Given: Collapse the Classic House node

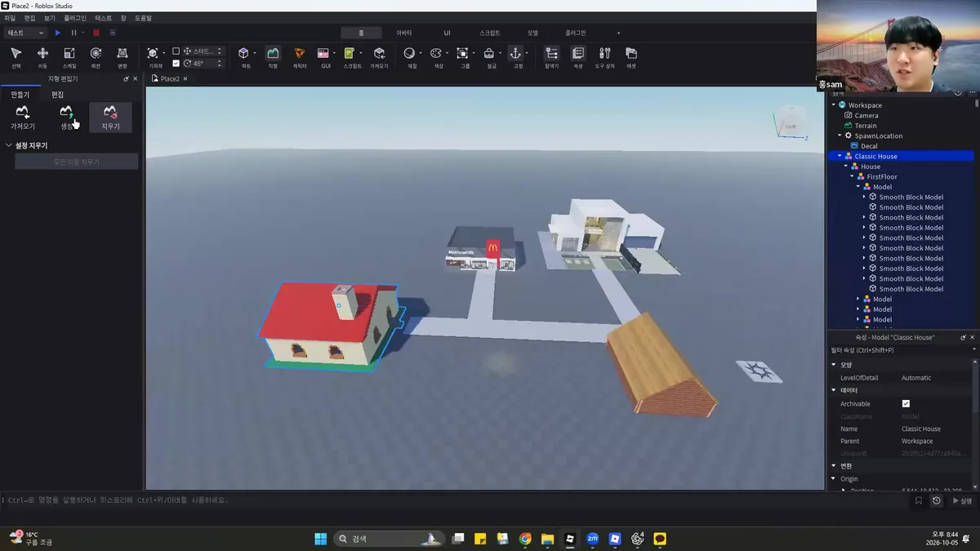Looking at the screenshot, I should point(840,156).
